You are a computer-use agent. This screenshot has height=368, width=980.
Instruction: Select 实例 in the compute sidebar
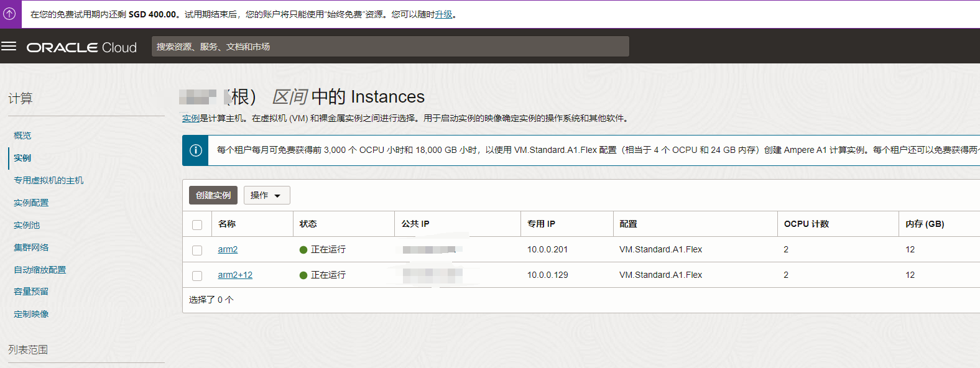[x=22, y=158]
